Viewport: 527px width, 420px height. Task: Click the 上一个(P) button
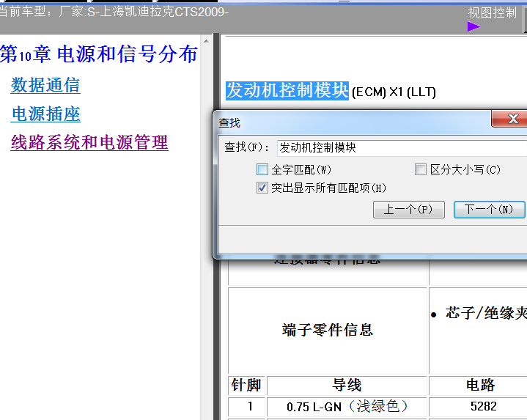click(409, 210)
